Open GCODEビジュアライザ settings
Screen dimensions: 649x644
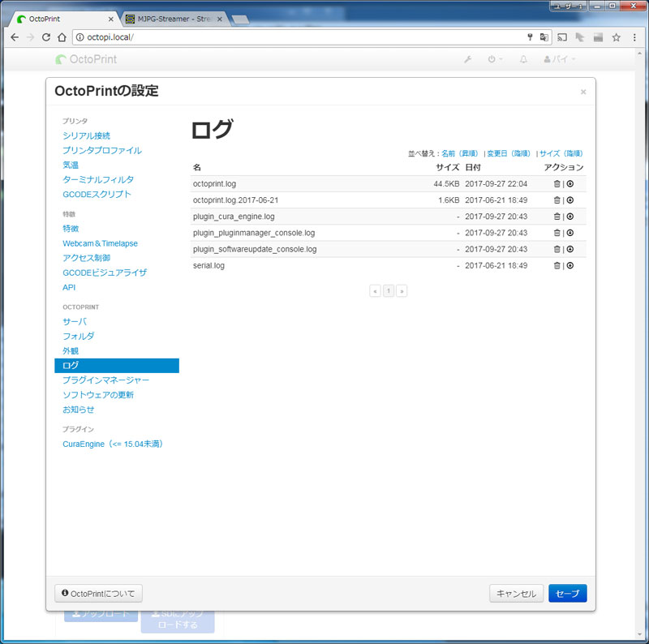105,273
